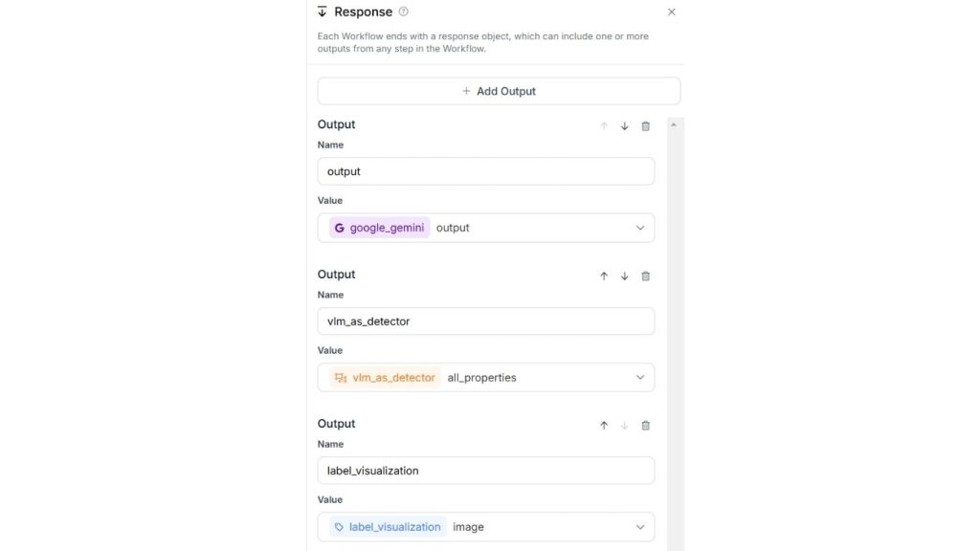
Task: Click the google_gemini purple tag
Action: [380, 228]
